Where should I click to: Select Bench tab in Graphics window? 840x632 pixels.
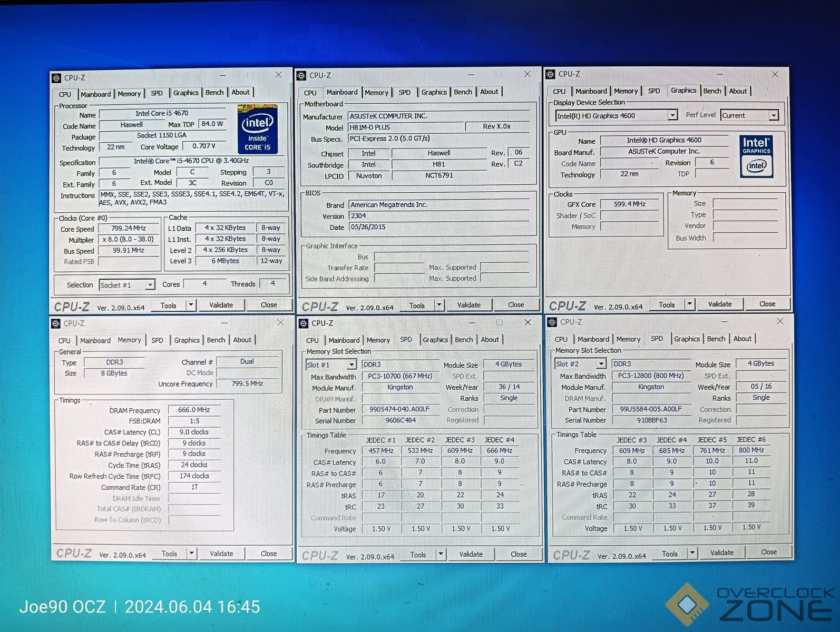coord(712,91)
